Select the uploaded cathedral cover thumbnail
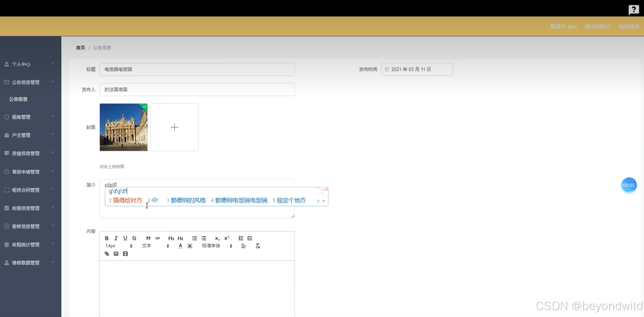Screen dimensions: 644x317 click(x=124, y=127)
